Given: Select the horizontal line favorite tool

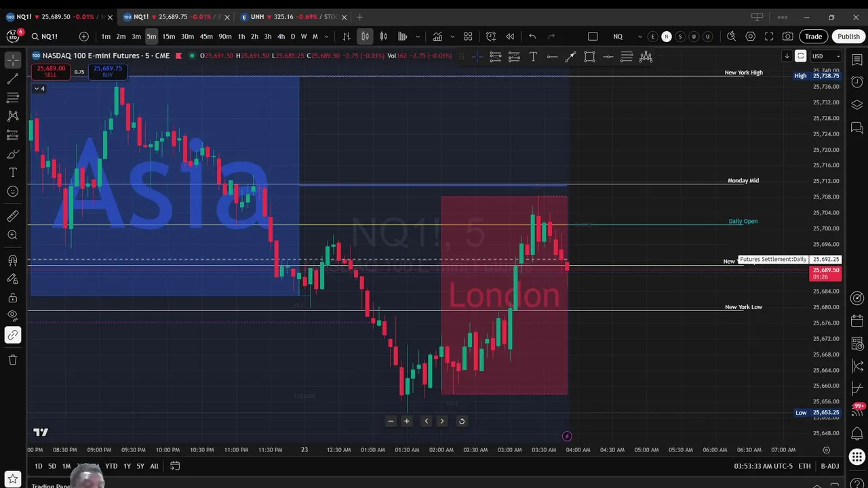Looking at the screenshot, I should pyautogui.click(x=552, y=57).
